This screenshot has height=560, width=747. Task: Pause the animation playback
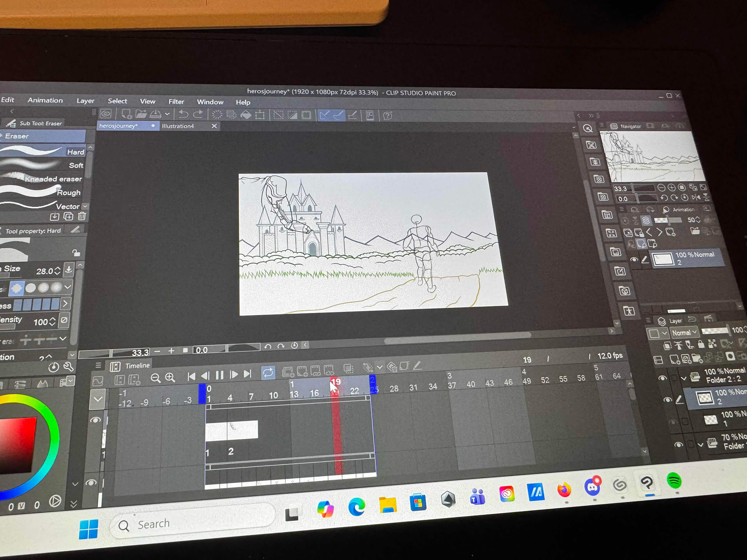pyautogui.click(x=219, y=375)
